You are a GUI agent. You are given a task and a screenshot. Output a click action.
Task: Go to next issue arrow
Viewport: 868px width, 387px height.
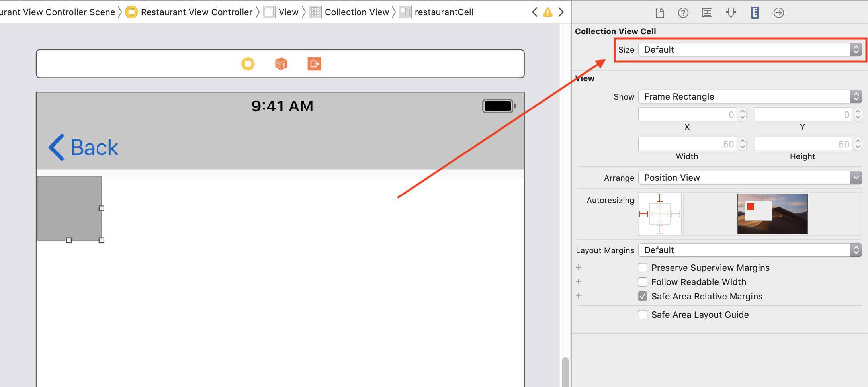[561, 12]
